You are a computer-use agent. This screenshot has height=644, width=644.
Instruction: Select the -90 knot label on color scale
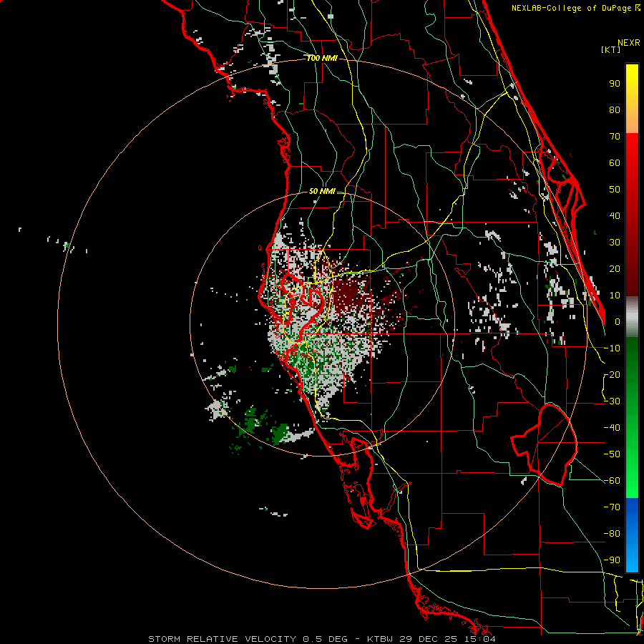612,560
